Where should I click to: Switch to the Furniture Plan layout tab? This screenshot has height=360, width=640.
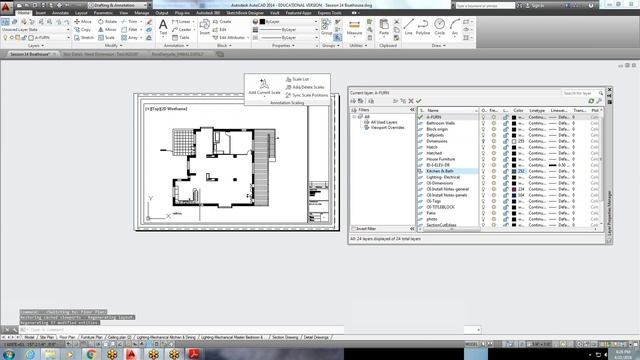pyautogui.click(x=91, y=338)
